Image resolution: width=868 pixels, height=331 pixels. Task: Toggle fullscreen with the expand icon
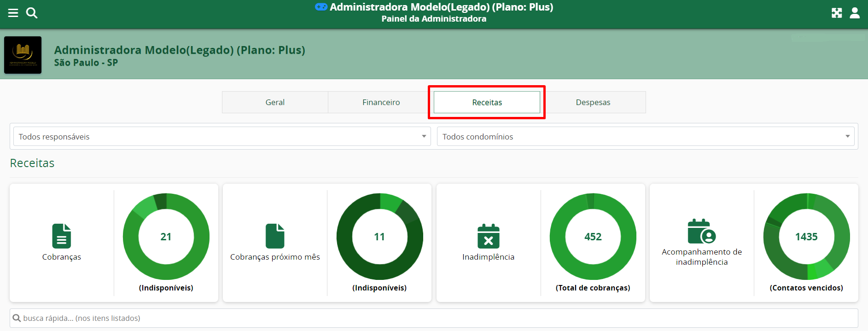point(837,13)
